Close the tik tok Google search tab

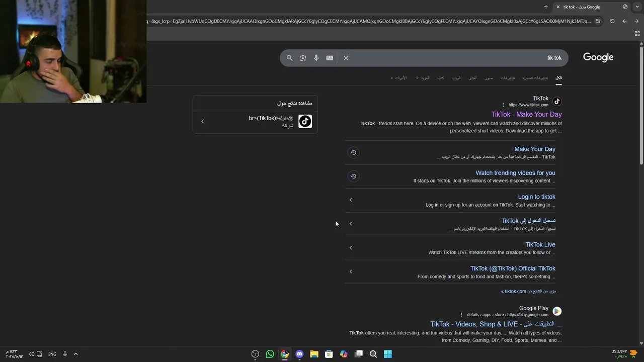557,7
